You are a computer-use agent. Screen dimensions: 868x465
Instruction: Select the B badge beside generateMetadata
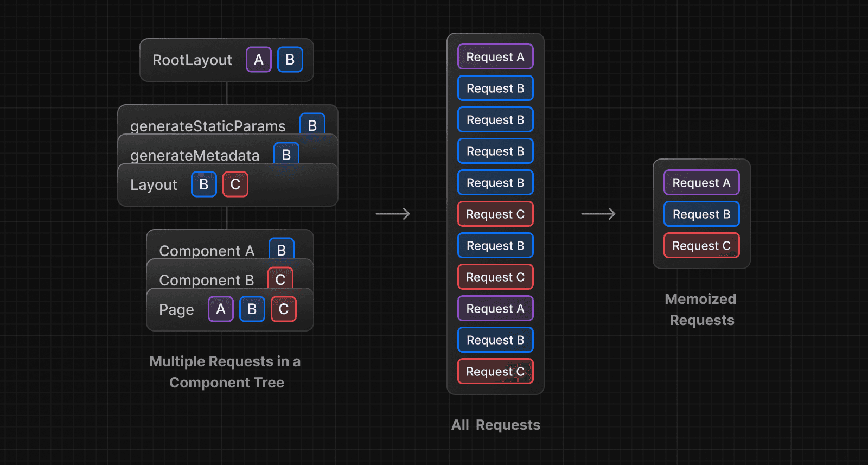tap(286, 154)
